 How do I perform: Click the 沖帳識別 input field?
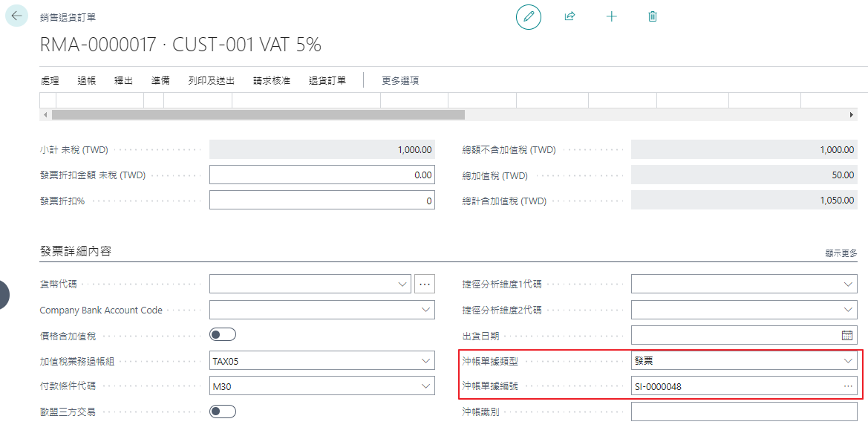[x=744, y=412]
